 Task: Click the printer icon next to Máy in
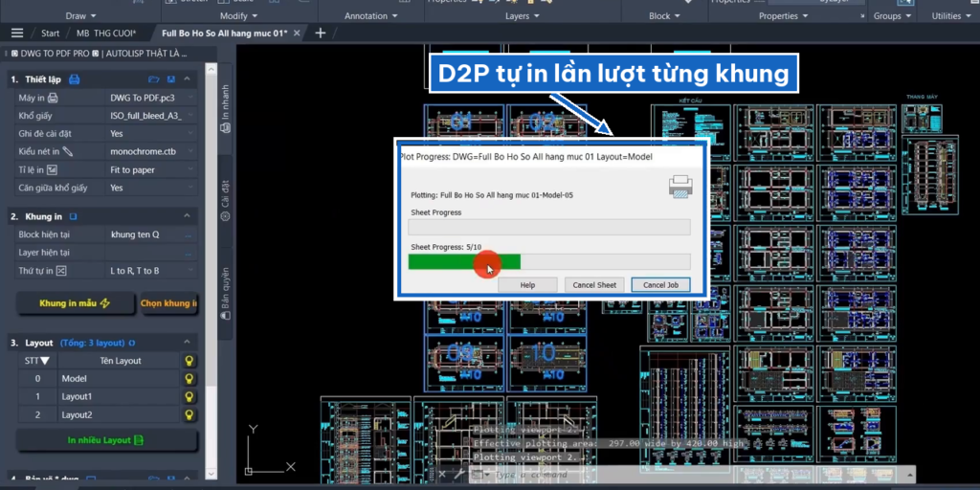coord(54,98)
